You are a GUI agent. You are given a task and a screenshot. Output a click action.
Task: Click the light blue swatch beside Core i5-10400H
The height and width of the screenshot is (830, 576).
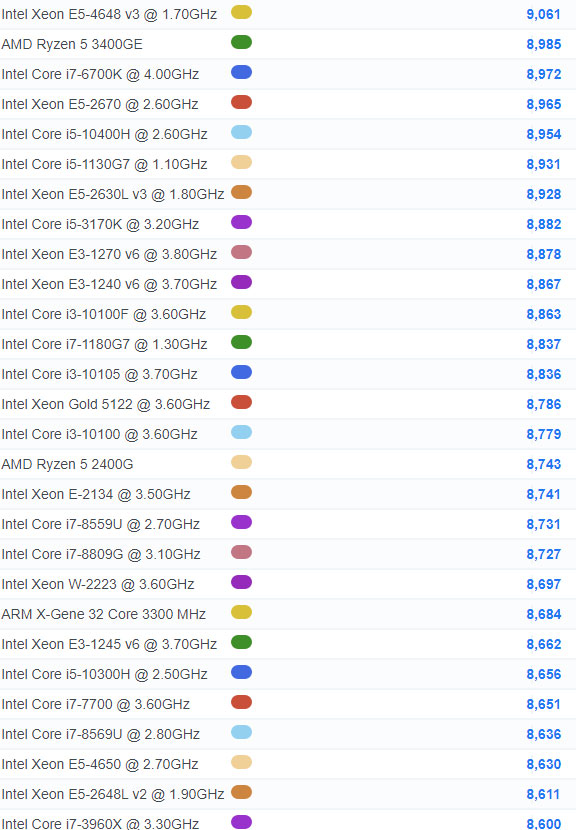[x=241, y=132]
